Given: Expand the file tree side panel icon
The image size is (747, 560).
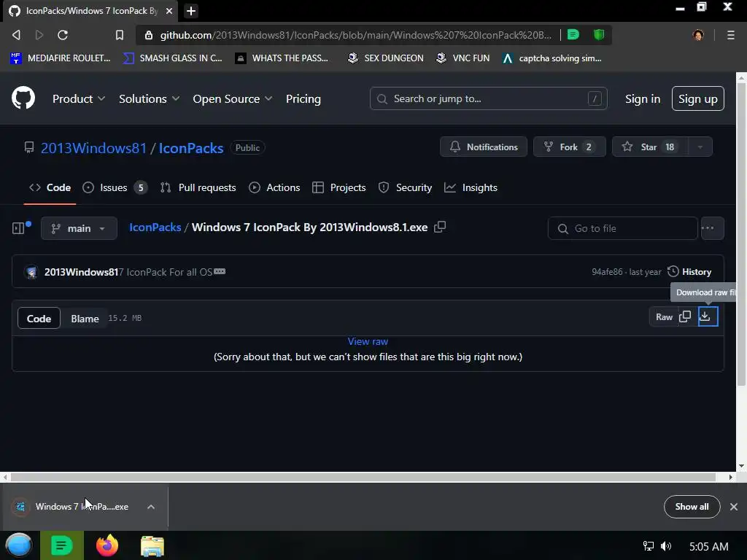Looking at the screenshot, I should 18,228.
